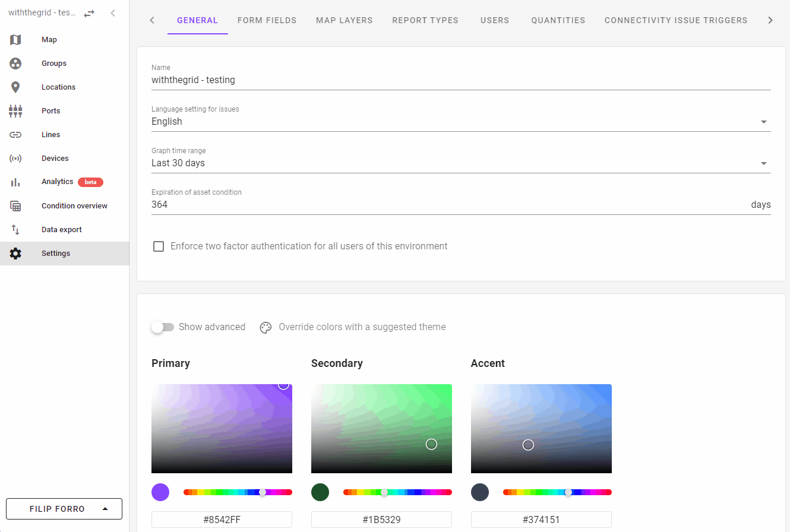Click the Analytics bar chart icon
790x532 pixels.
(15, 182)
